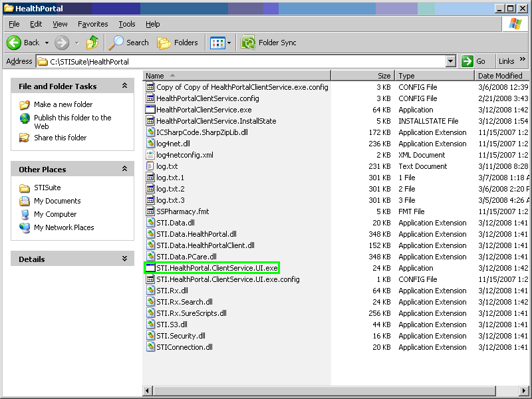Click the My Network Places icon

tap(25, 227)
